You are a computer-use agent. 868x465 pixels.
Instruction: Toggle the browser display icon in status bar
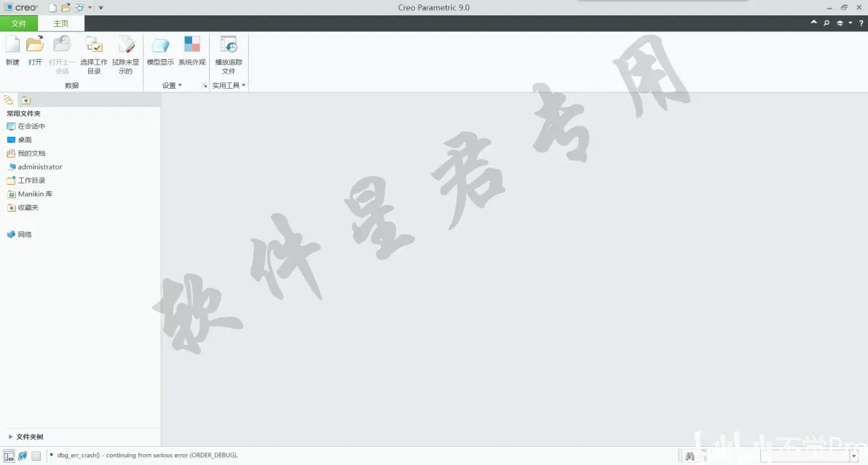[x=23, y=456]
